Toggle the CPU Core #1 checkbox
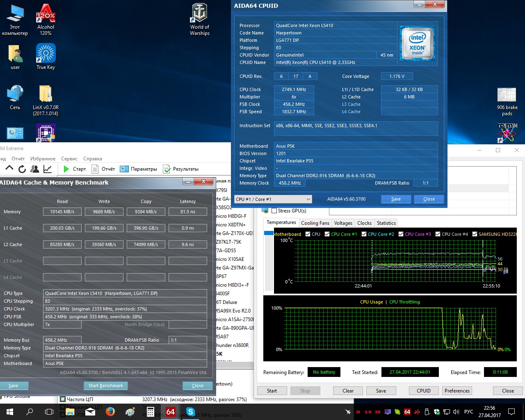The width and height of the screenshot is (525, 420). 327,234
